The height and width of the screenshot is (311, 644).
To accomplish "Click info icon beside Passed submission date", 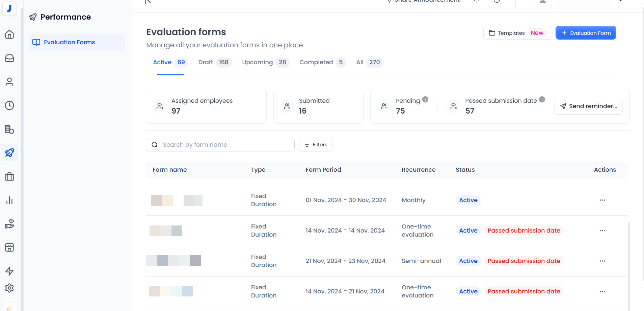I will click(542, 99).
